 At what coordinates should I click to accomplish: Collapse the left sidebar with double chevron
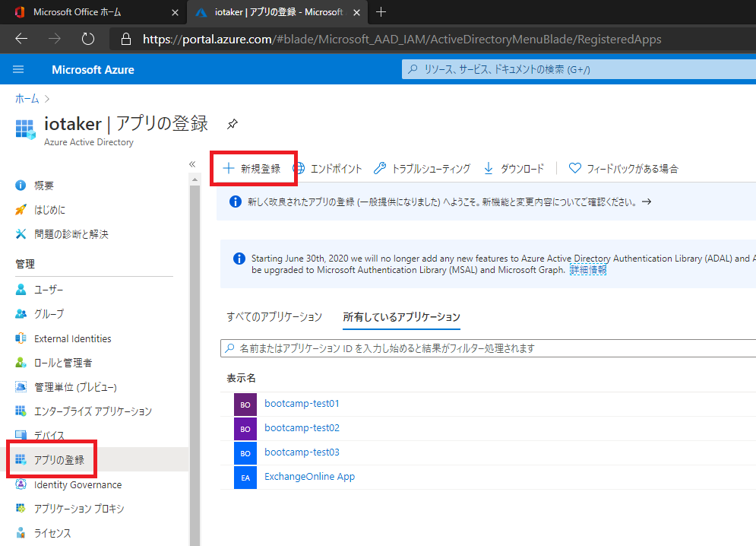coord(192,163)
